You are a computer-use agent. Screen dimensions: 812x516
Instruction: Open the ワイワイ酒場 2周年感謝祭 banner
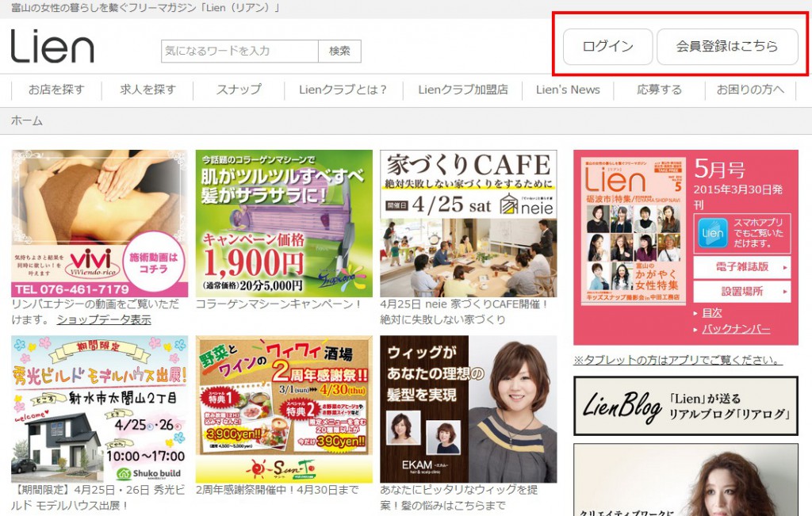(x=284, y=409)
